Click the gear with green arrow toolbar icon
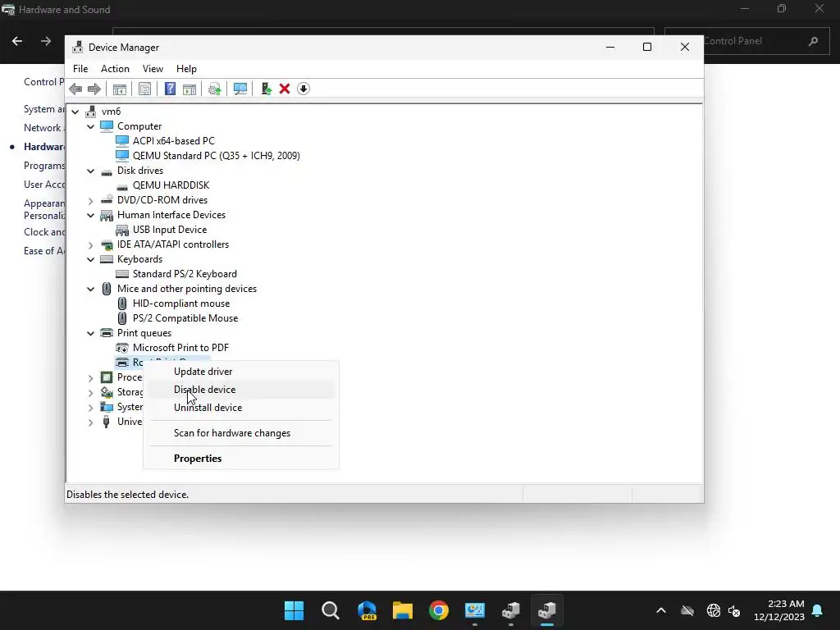The height and width of the screenshot is (630, 840). [x=214, y=89]
